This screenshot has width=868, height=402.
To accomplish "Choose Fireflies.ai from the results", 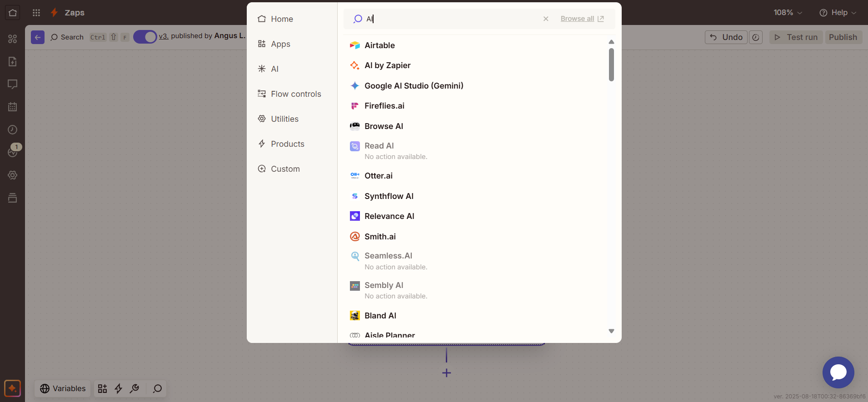I will pos(475,106).
